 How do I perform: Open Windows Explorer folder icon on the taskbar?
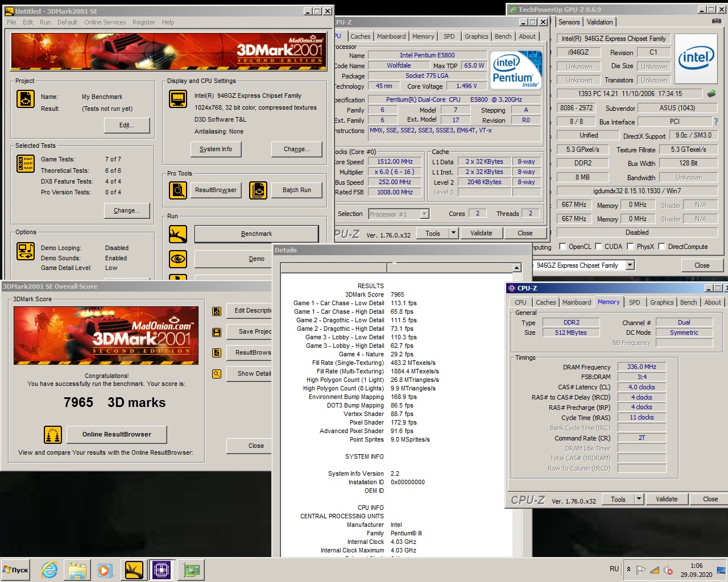click(x=77, y=570)
